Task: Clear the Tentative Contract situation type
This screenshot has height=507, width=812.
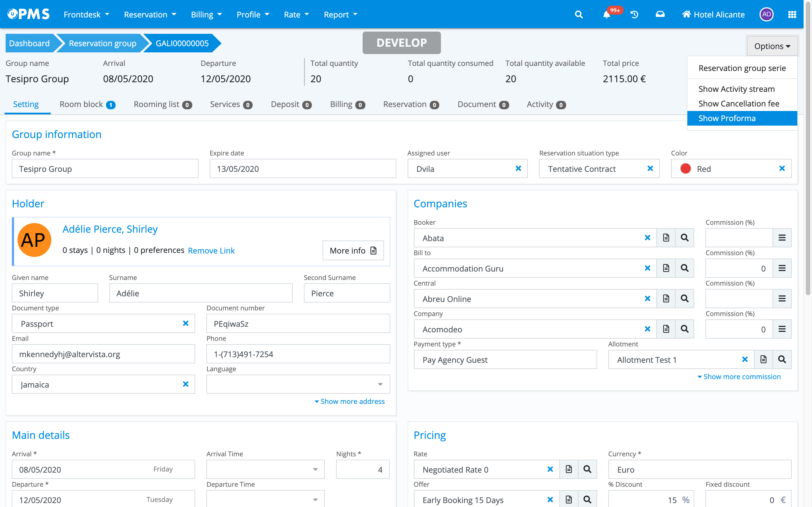Action: pyautogui.click(x=650, y=168)
